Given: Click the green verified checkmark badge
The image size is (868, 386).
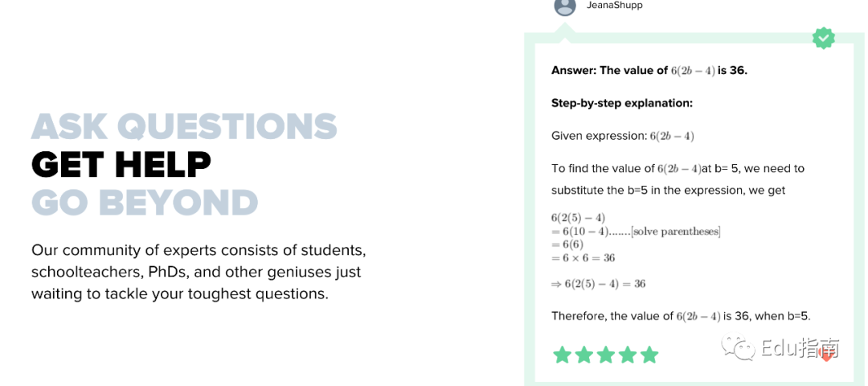Looking at the screenshot, I should (823, 39).
